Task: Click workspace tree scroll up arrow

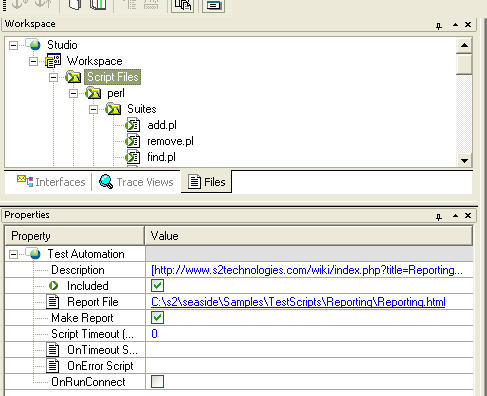Action: pos(464,45)
